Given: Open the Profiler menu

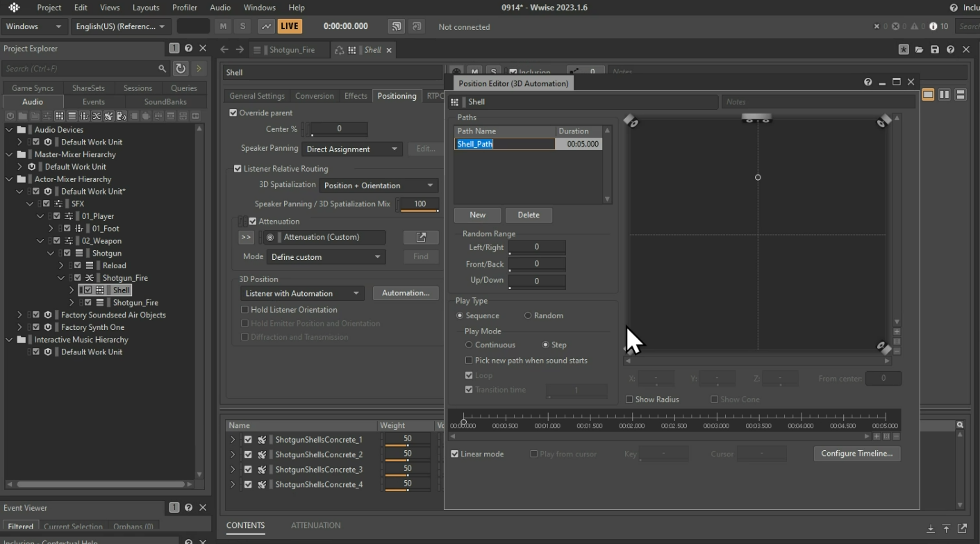Looking at the screenshot, I should pyautogui.click(x=185, y=8).
